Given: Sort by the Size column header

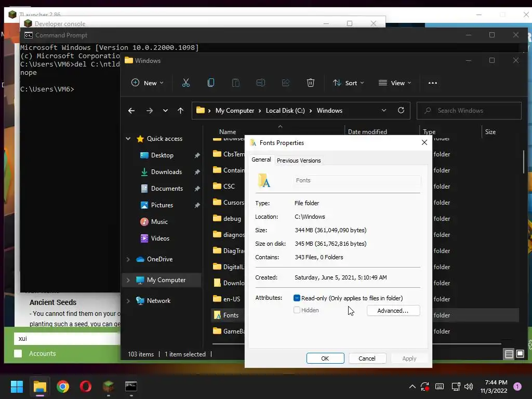Looking at the screenshot, I should click(490, 131).
